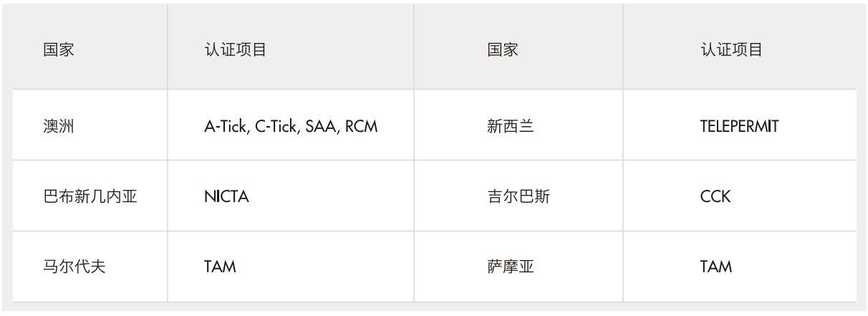This screenshot has width=868, height=316.
Task: Select the 吉尔巴斯 country cell
Action: [519, 196]
